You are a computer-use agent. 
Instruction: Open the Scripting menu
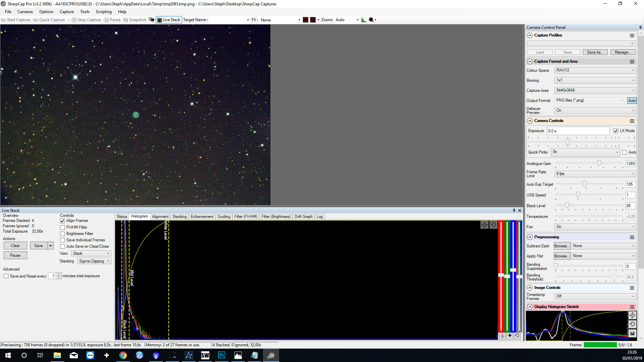click(103, 12)
